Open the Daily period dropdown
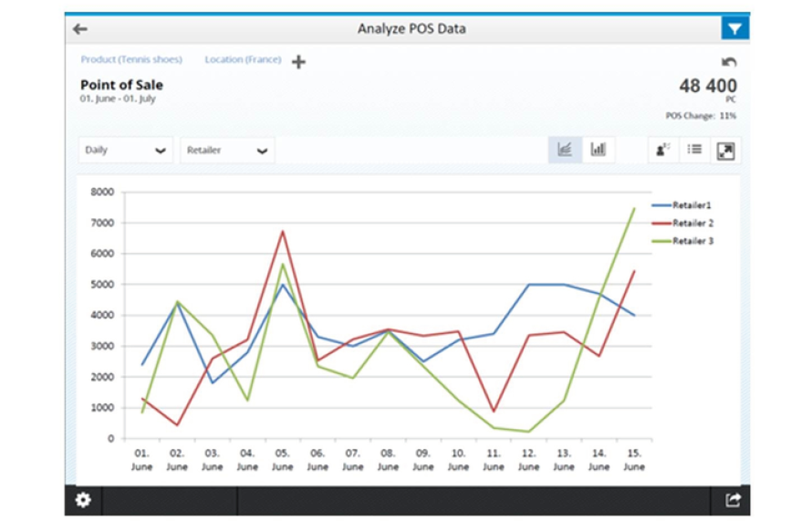The width and height of the screenshot is (812, 521). click(125, 151)
